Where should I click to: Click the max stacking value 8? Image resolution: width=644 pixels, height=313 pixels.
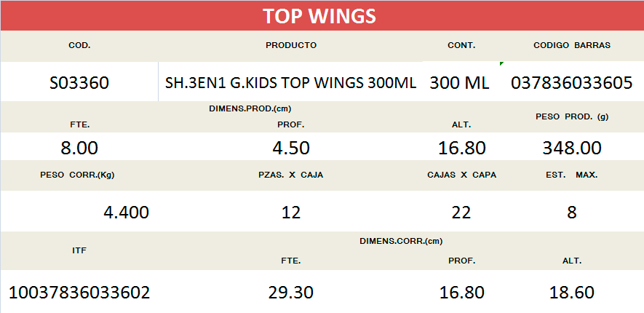point(571,213)
